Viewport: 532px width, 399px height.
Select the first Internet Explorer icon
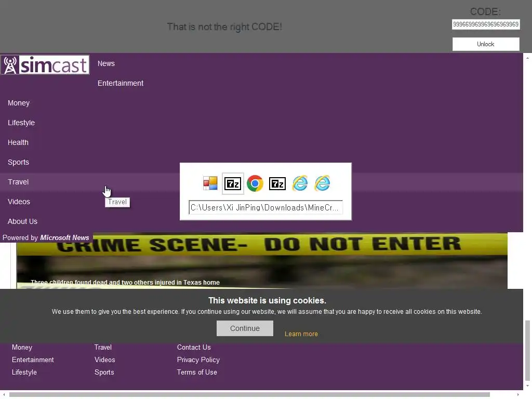(300, 183)
